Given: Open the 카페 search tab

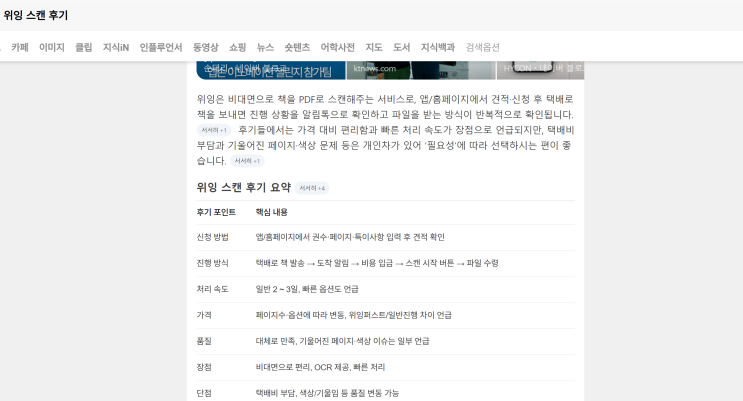Looking at the screenshot, I should pyautogui.click(x=20, y=47).
